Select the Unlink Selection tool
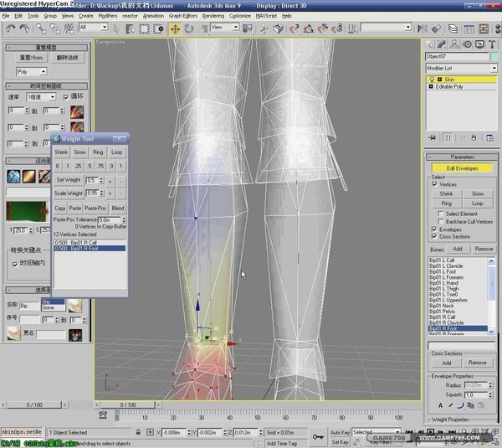This screenshot has height=448, width=502. tap(54, 28)
